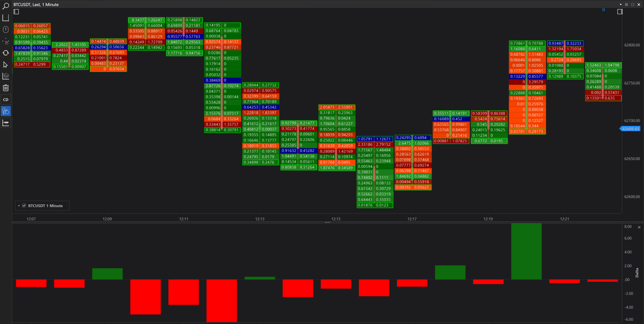
Task: Open the symbol search magnifier tool
Action: pyautogui.click(x=5, y=6)
